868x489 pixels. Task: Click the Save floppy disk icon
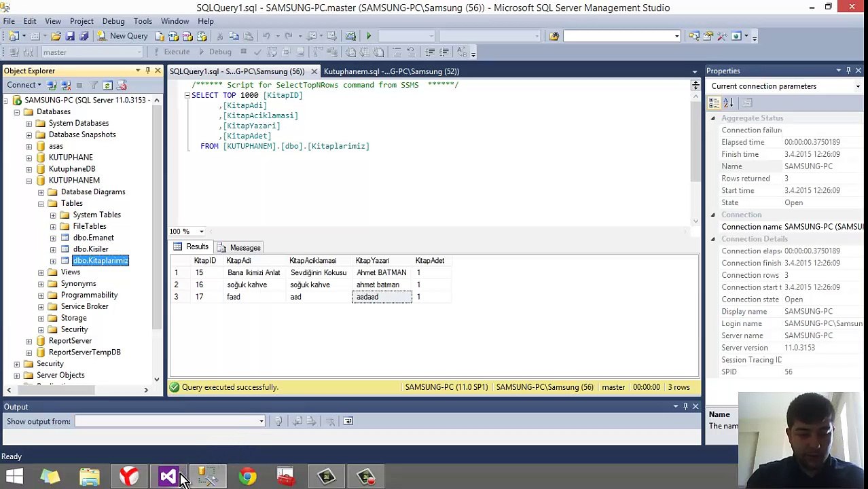[70, 36]
